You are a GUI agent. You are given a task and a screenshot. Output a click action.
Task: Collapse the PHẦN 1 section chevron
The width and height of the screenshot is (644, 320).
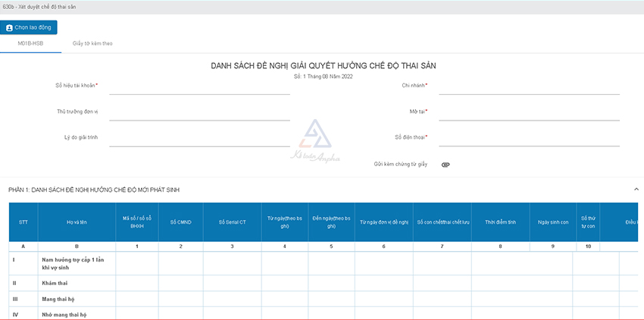[636, 189]
